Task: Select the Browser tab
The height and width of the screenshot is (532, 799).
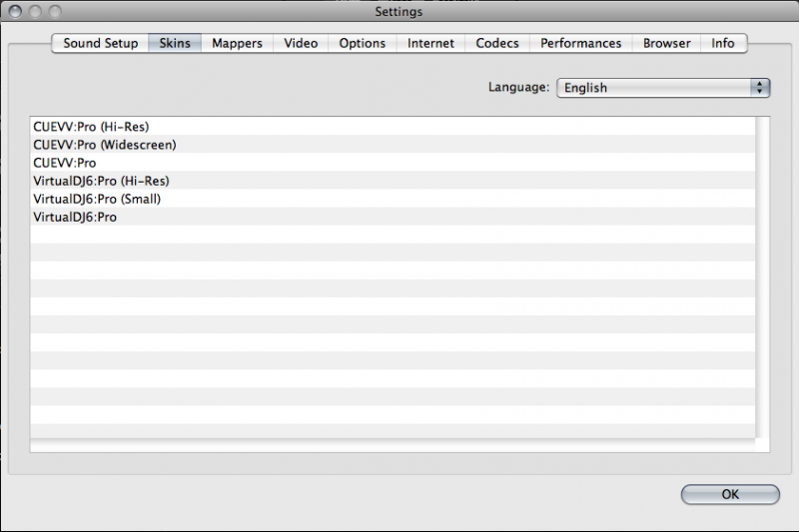Action: coord(666,43)
